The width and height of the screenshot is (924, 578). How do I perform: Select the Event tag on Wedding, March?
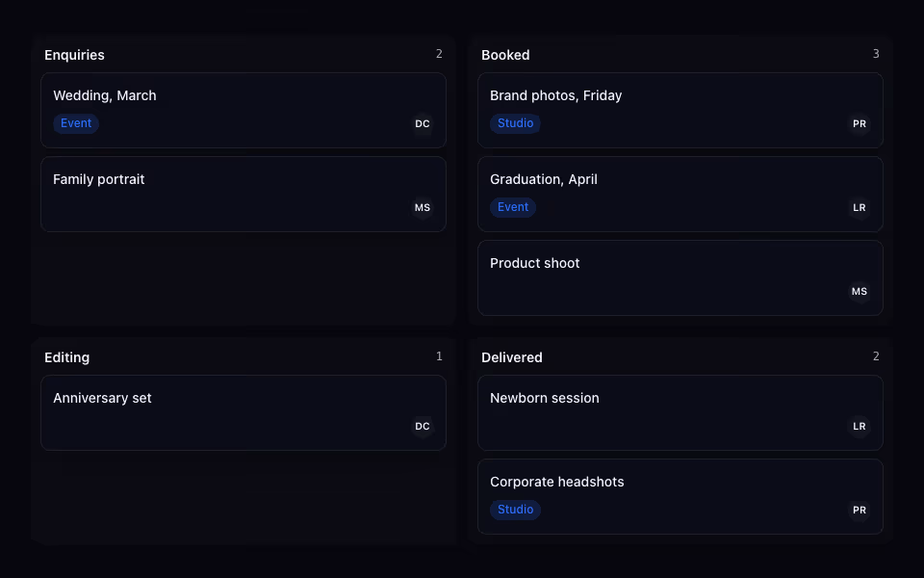tap(76, 123)
